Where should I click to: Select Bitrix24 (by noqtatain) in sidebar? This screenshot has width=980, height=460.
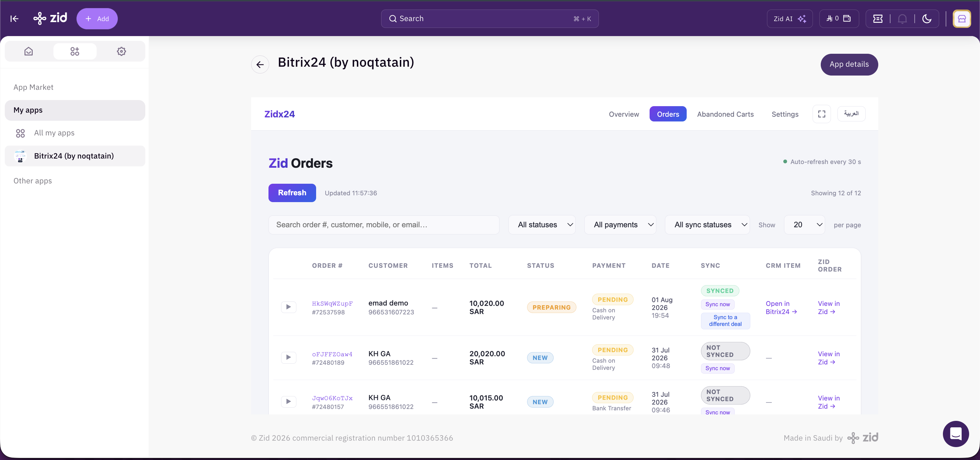75,156
